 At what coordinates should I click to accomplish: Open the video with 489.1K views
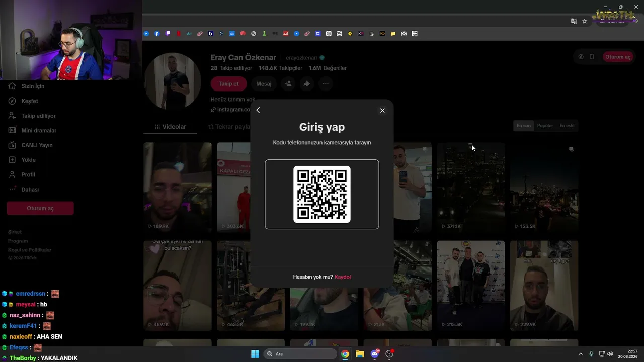click(178, 286)
